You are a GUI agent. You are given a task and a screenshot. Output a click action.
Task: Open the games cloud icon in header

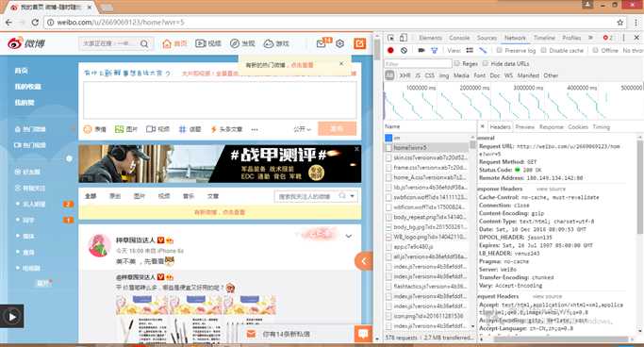(268, 43)
